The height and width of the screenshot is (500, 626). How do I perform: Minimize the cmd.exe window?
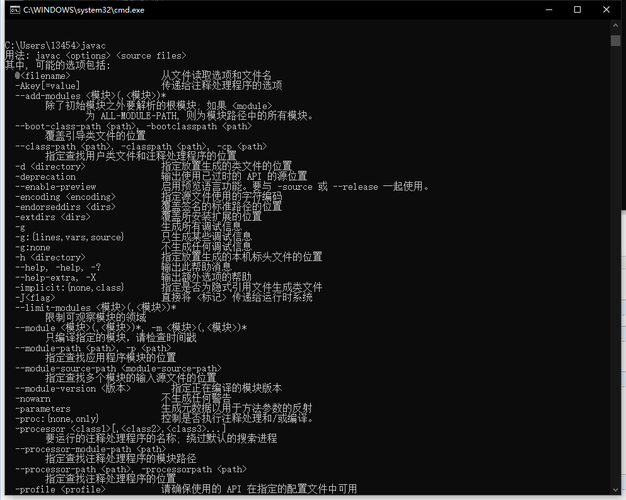tap(549, 10)
